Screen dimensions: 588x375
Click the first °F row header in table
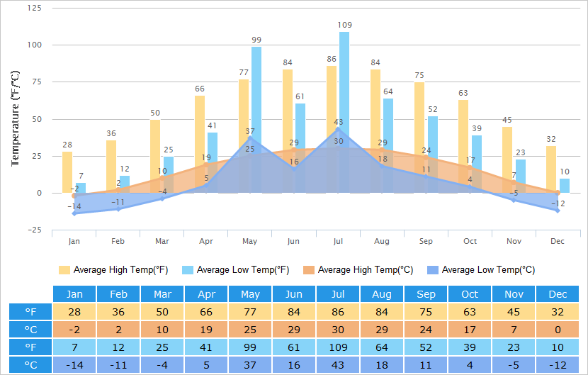[x=30, y=312]
